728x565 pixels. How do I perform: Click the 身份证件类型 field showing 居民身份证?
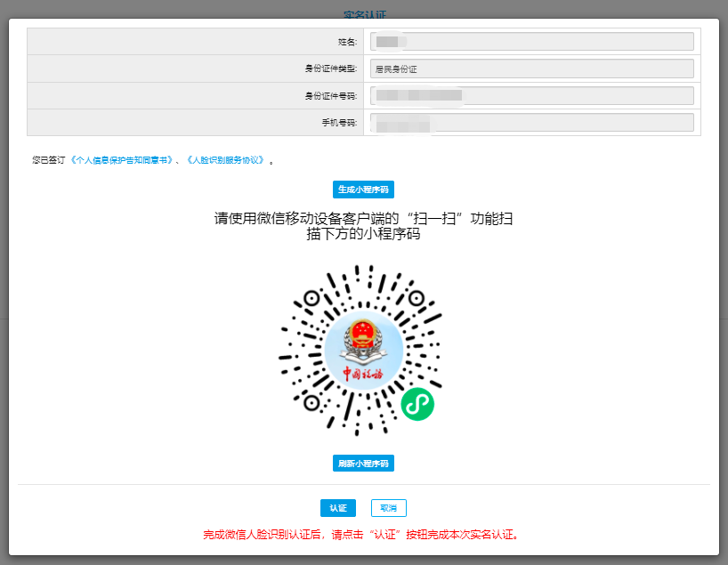tap(532, 69)
